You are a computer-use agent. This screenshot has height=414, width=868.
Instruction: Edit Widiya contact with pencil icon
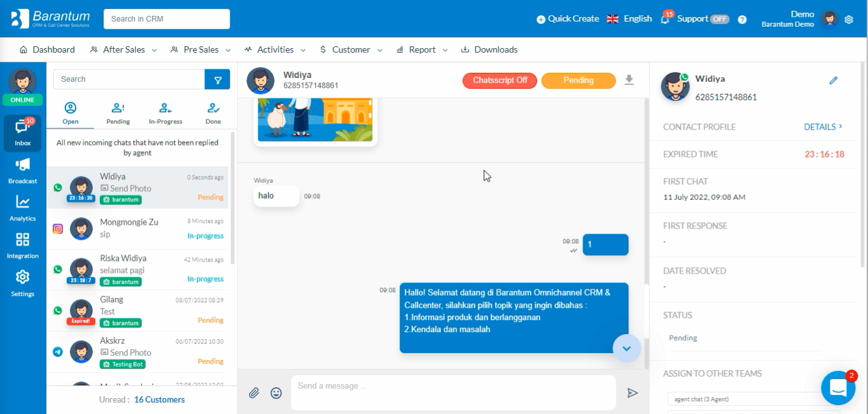coord(834,81)
